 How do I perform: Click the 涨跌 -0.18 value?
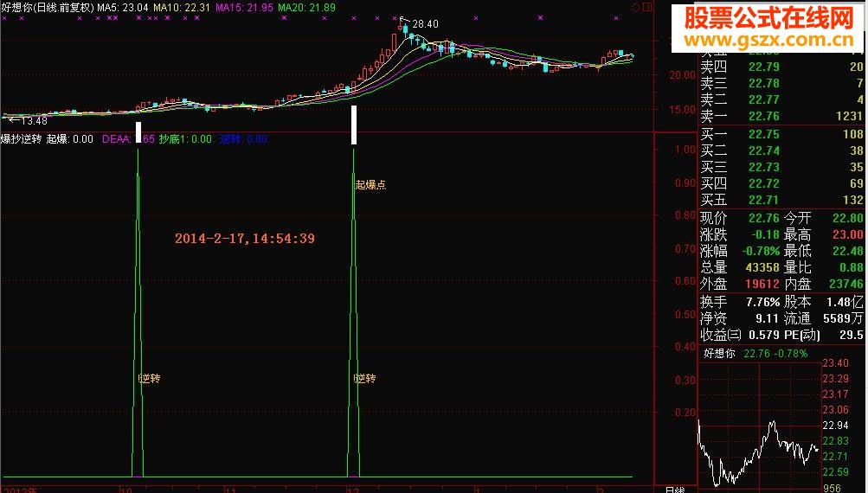pyautogui.click(x=766, y=234)
